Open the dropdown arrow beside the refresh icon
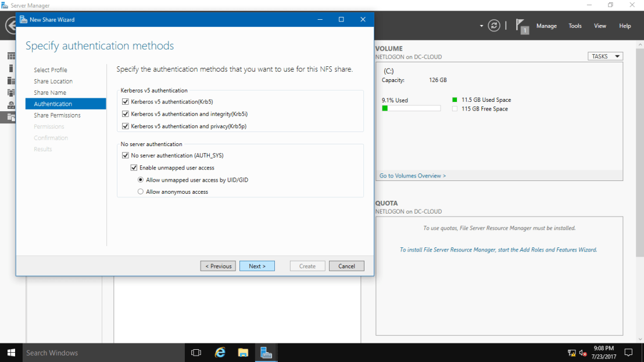The height and width of the screenshot is (362, 644). click(481, 25)
